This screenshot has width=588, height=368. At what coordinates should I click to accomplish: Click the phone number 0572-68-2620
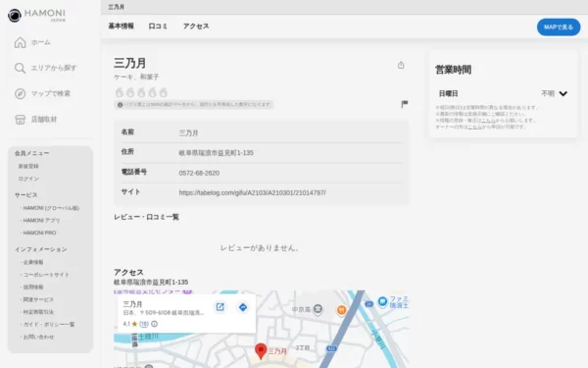pyautogui.click(x=199, y=173)
